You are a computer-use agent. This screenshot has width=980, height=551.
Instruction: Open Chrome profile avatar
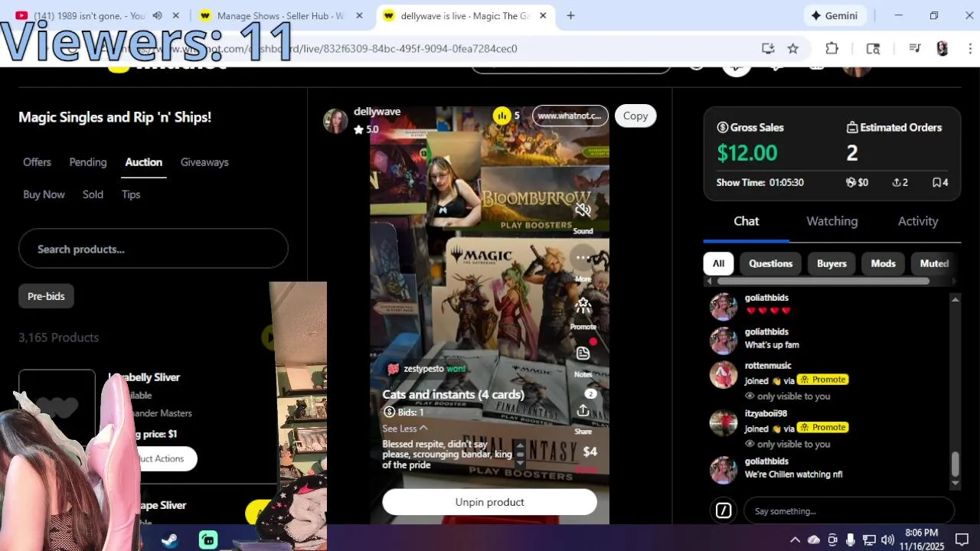[x=942, y=48]
